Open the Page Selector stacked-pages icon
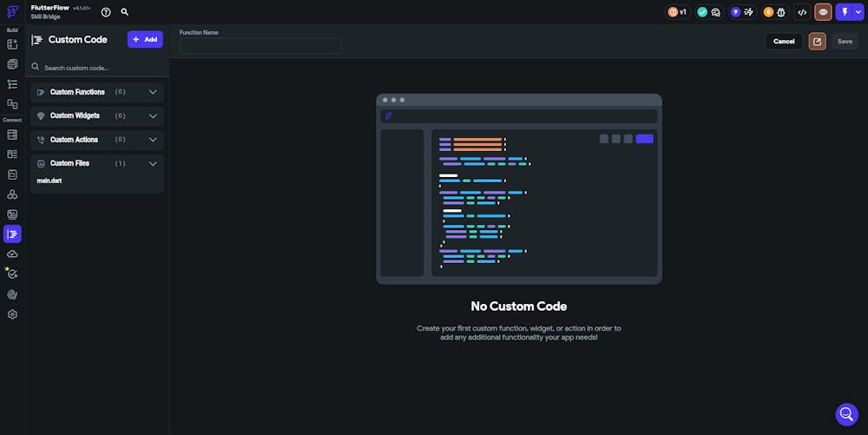 12,64
